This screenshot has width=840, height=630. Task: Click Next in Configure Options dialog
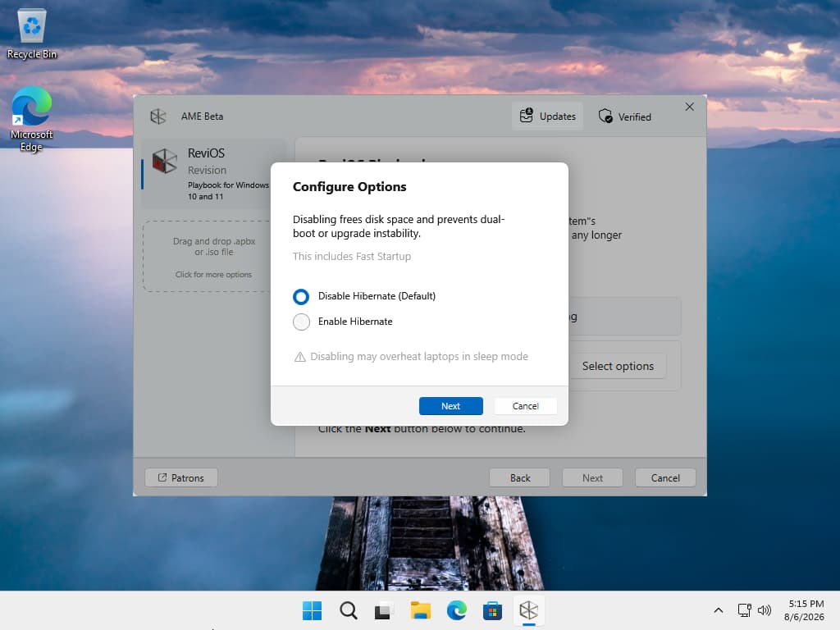tap(450, 406)
